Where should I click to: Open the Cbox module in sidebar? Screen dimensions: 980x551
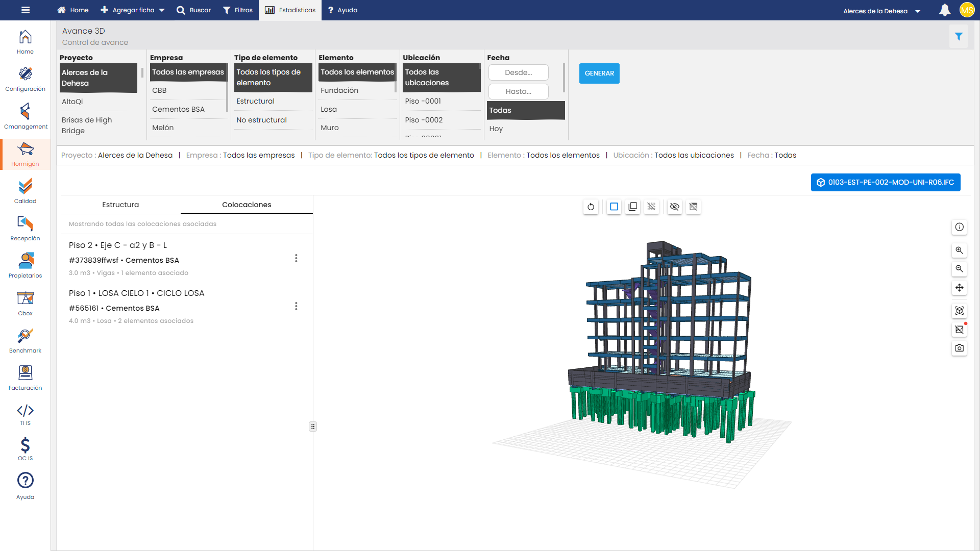[x=25, y=303]
